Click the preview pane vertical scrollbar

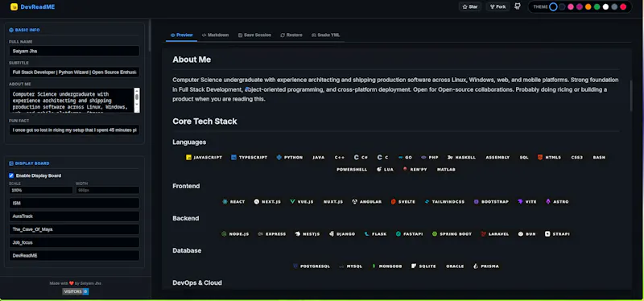(631, 96)
